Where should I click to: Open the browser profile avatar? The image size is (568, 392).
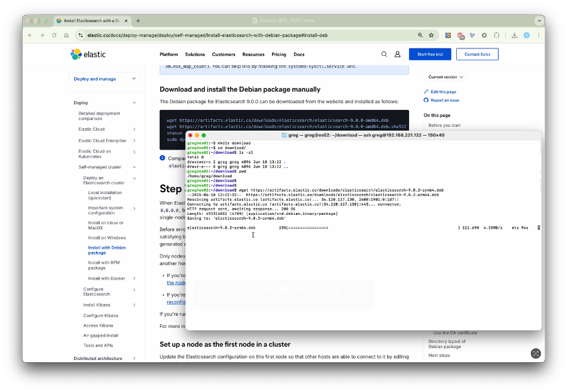tap(527, 35)
